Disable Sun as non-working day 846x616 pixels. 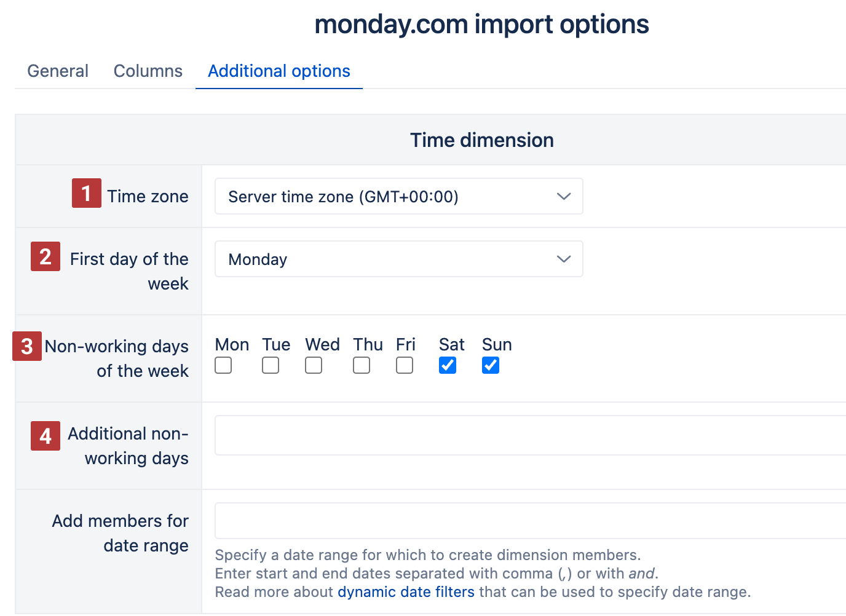491,365
